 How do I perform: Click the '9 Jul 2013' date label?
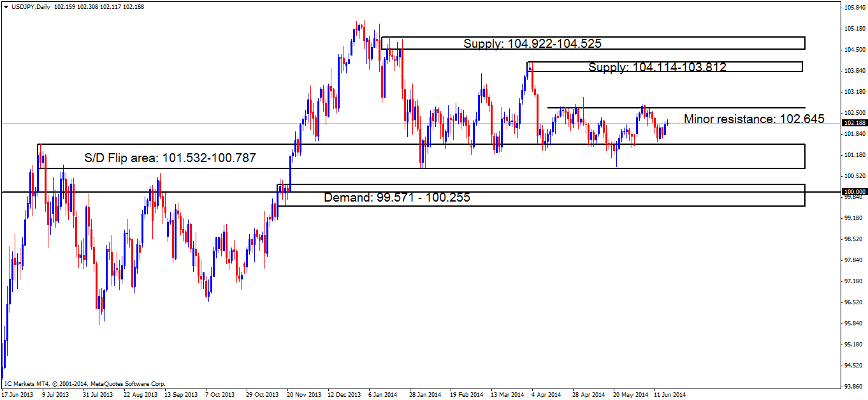tap(55, 395)
